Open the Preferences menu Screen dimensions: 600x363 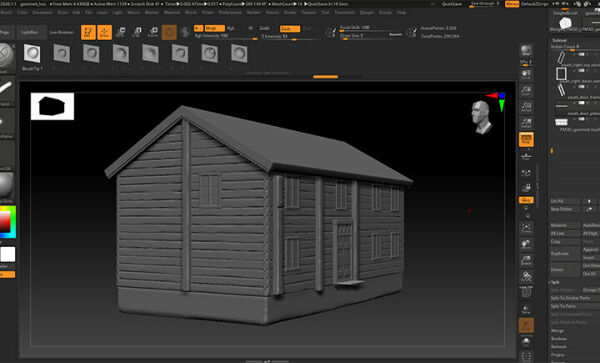[230, 12]
